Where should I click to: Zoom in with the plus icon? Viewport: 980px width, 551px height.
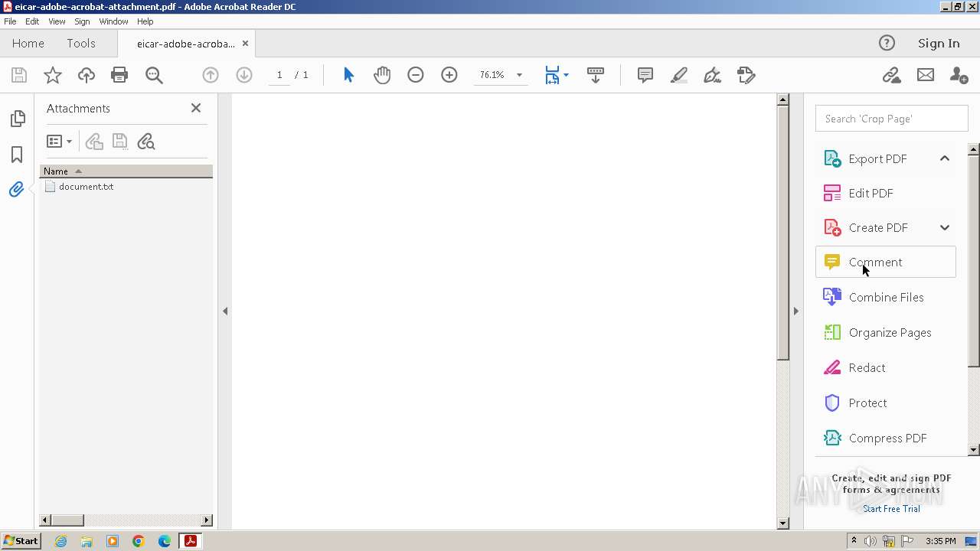(449, 75)
